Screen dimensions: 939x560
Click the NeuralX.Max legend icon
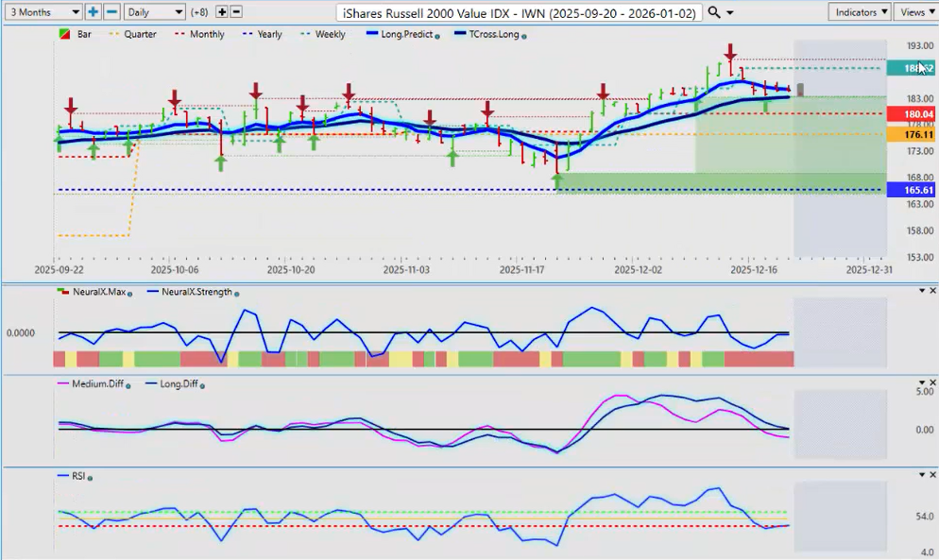pos(62,293)
